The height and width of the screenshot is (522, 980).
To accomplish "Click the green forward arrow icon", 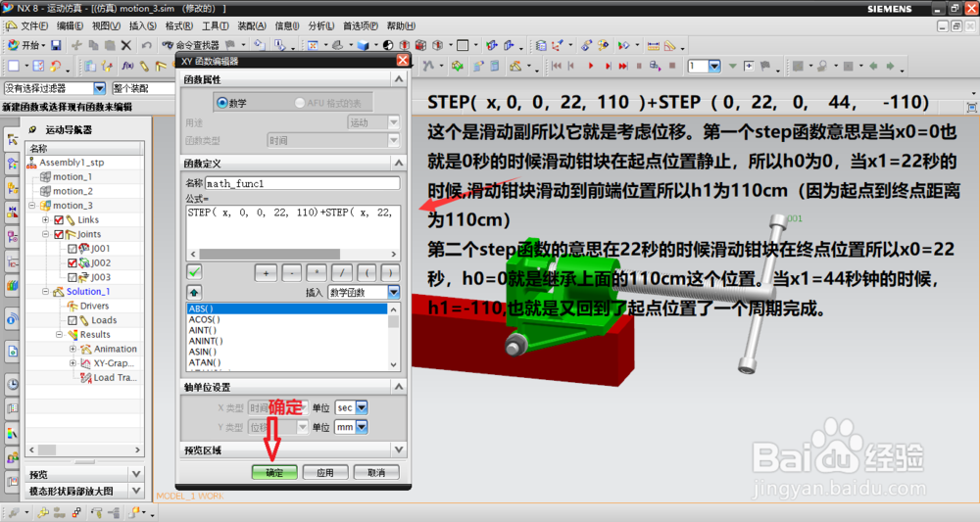I will [x=890, y=66].
